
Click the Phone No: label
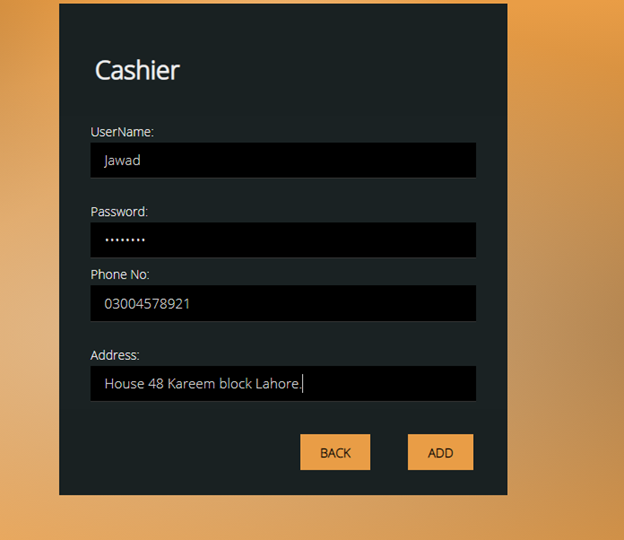pyautogui.click(x=120, y=275)
